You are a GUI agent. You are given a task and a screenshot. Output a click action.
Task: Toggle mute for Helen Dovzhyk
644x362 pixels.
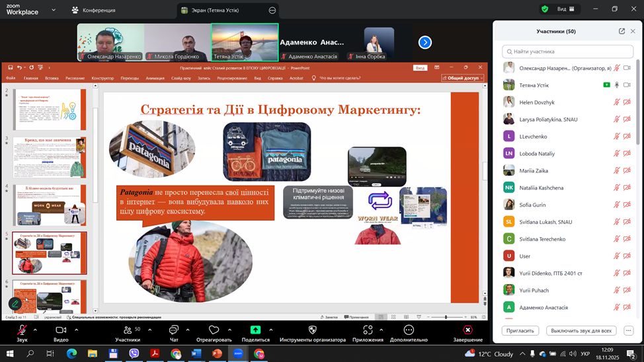[616, 102]
